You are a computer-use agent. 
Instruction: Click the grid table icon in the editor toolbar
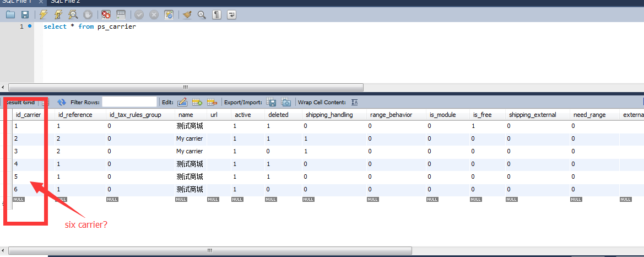[120, 15]
